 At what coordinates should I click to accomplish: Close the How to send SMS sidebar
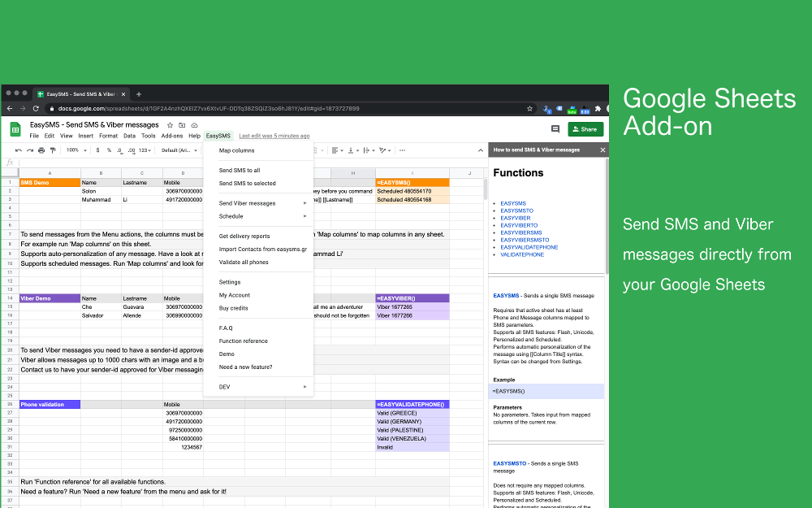pyautogui.click(x=603, y=150)
